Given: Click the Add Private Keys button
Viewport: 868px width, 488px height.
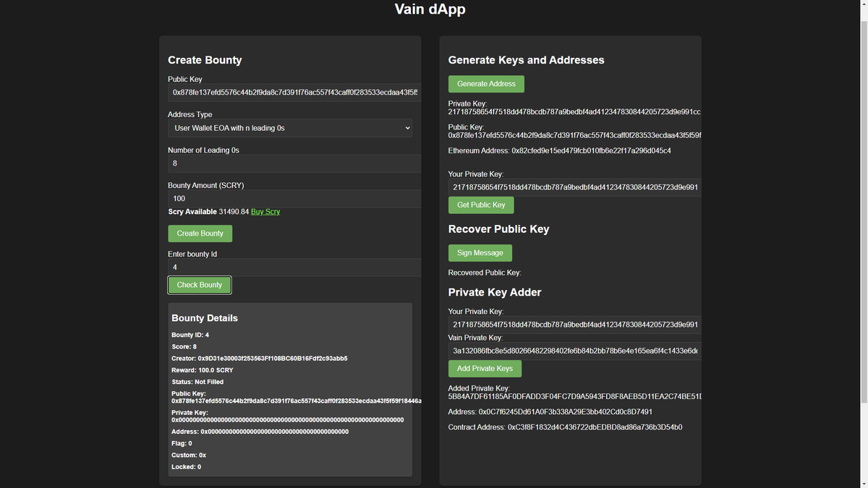Looking at the screenshot, I should [x=485, y=369].
